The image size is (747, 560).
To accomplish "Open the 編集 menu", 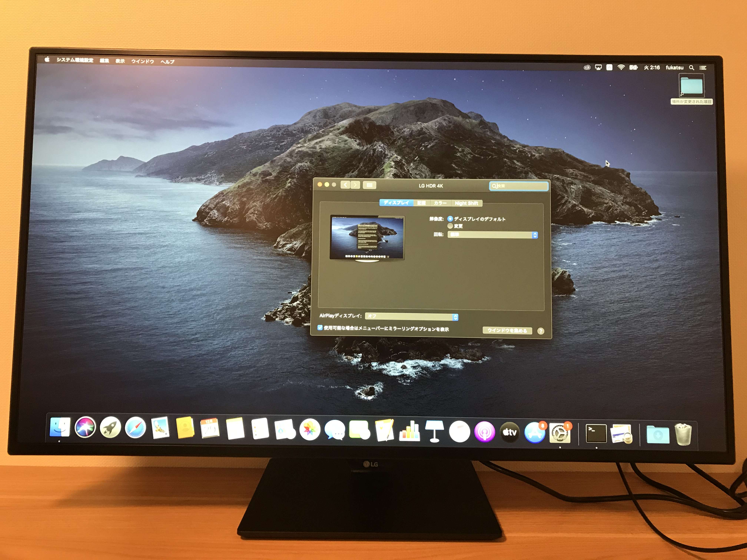I will click(104, 61).
